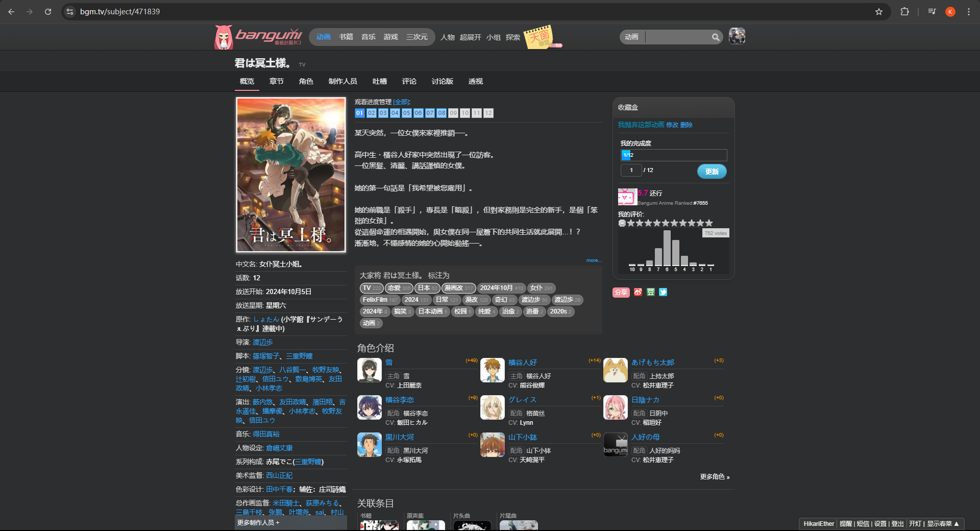Click 开灯 in the footer bar
The height and width of the screenshot is (531, 980).
(915, 523)
